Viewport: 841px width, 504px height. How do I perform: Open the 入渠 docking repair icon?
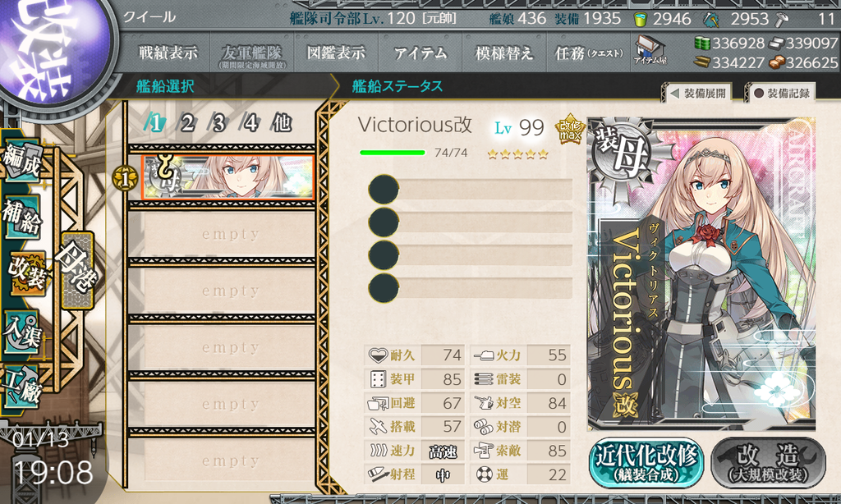(x=21, y=332)
